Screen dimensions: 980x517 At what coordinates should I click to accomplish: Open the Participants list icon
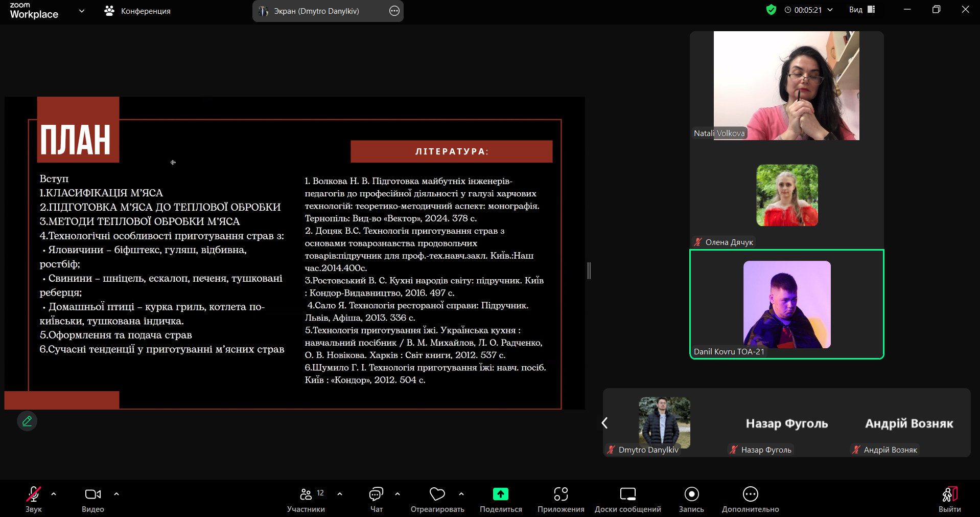(x=306, y=494)
